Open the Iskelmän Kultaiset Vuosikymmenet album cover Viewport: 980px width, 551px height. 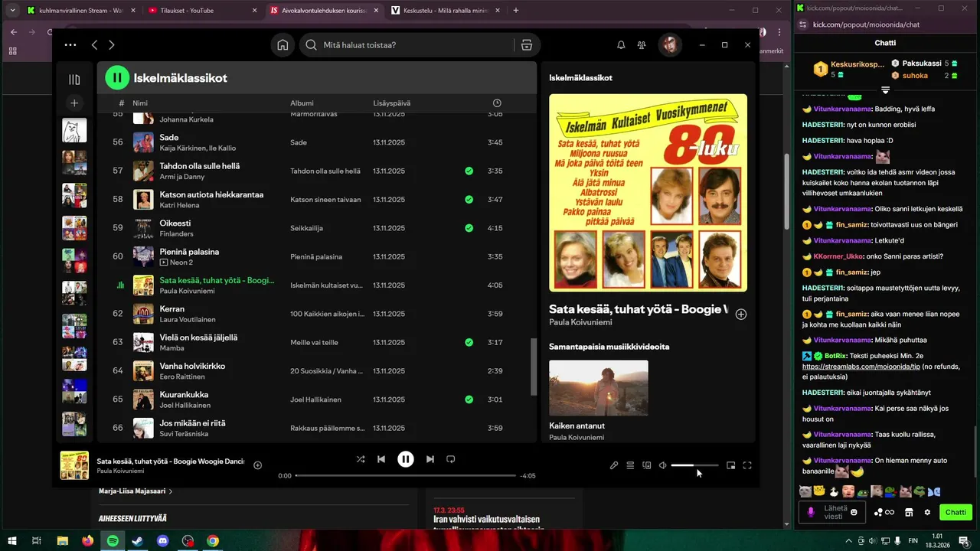pos(648,193)
